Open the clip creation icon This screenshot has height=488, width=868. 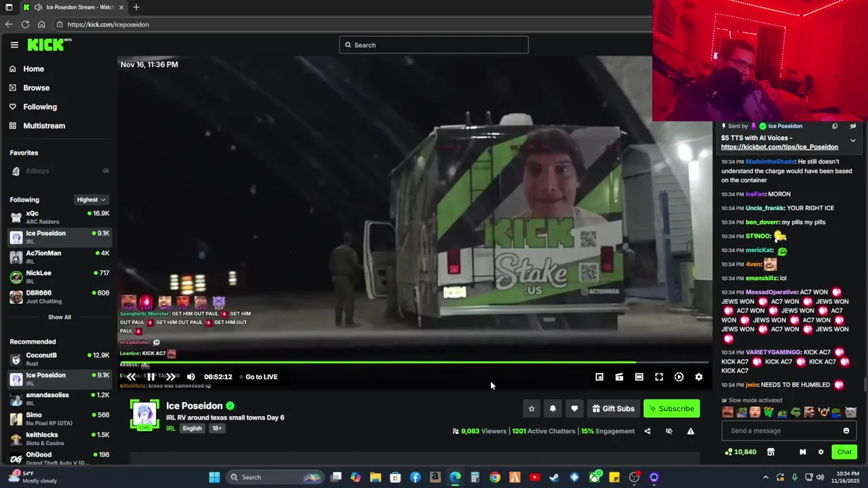pyautogui.click(x=619, y=377)
